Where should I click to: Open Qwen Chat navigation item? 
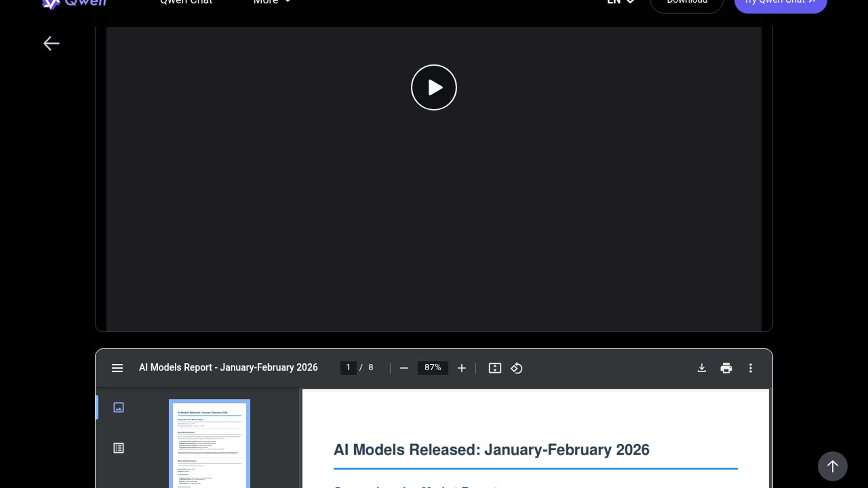186,2
